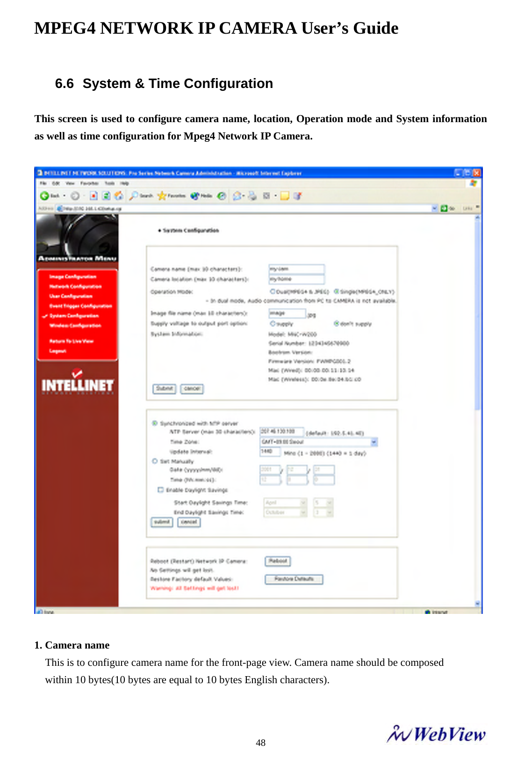Click the Edit page toolbar icon
The width and height of the screenshot is (532, 773).
pyautogui.click(x=266, y=196)
